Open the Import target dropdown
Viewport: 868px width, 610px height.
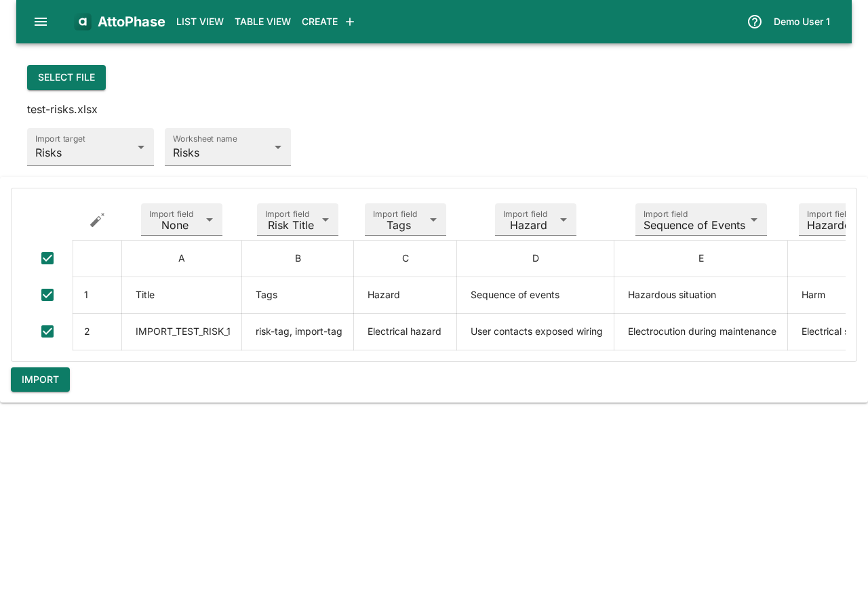tap(90, 147)
